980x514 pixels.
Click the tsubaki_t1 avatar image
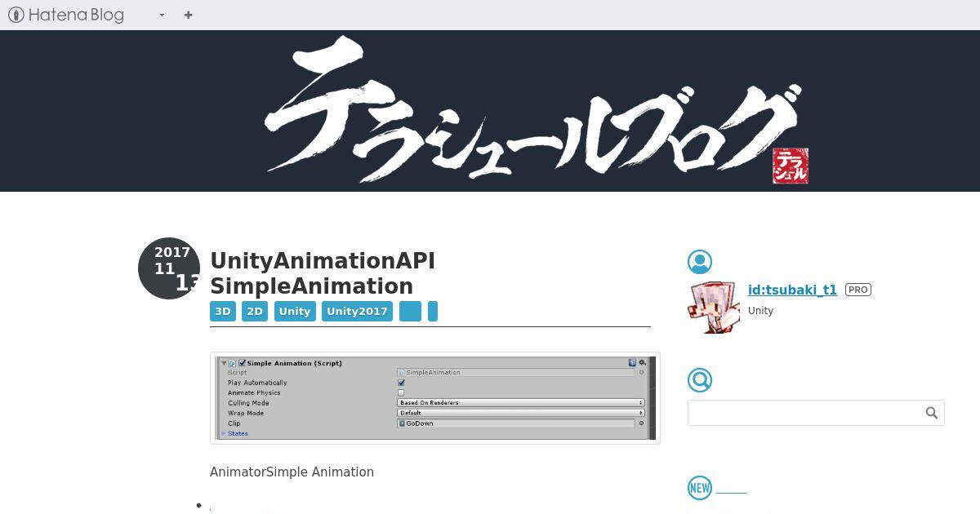pyautogui.click(x=715, y=308)
